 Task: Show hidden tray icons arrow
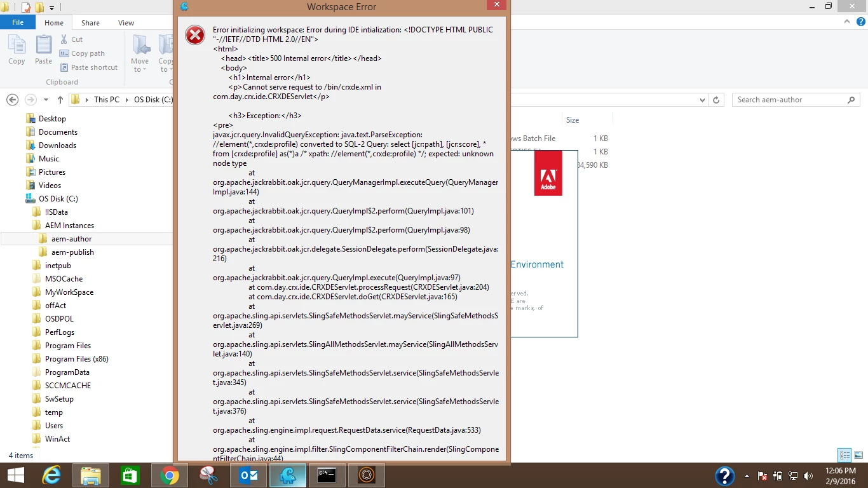(746, 476)
